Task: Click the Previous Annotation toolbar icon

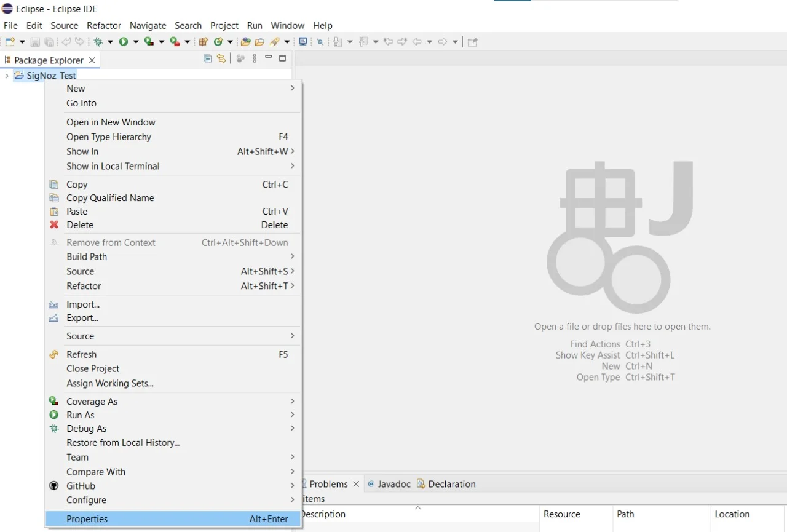Action: (x=363, y=42)
